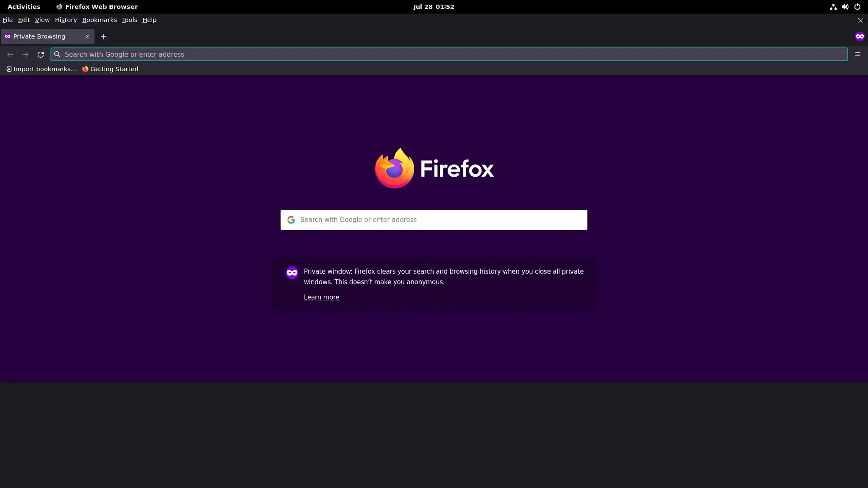868x488 pixels.
Task: Click the Learn more link
Action: pos(321,297)
